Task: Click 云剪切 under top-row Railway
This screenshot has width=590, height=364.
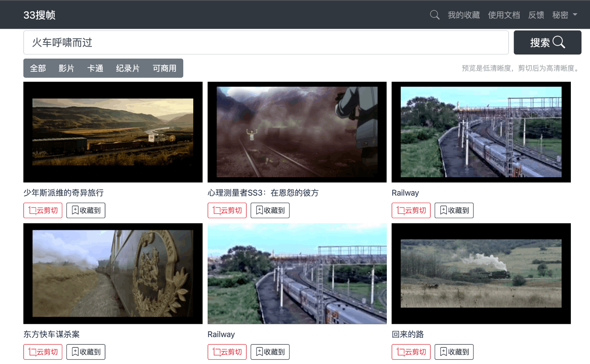Action: (411, 210)
